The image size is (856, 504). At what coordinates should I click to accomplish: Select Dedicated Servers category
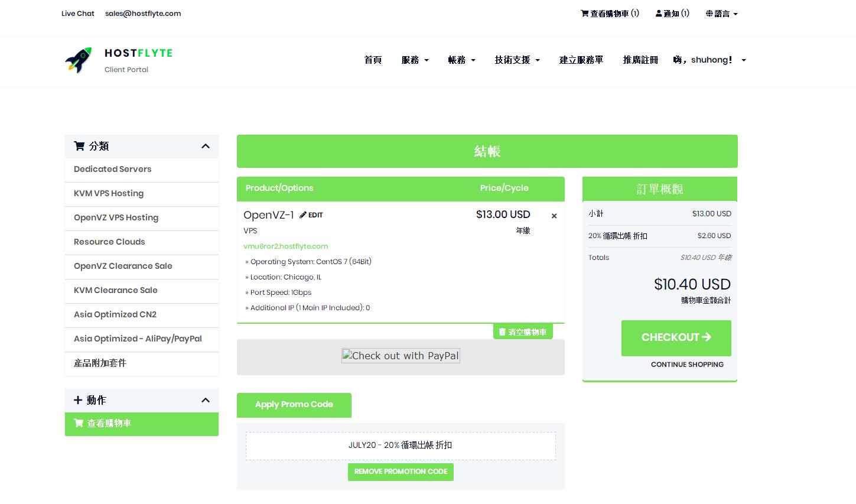[142, 170]
